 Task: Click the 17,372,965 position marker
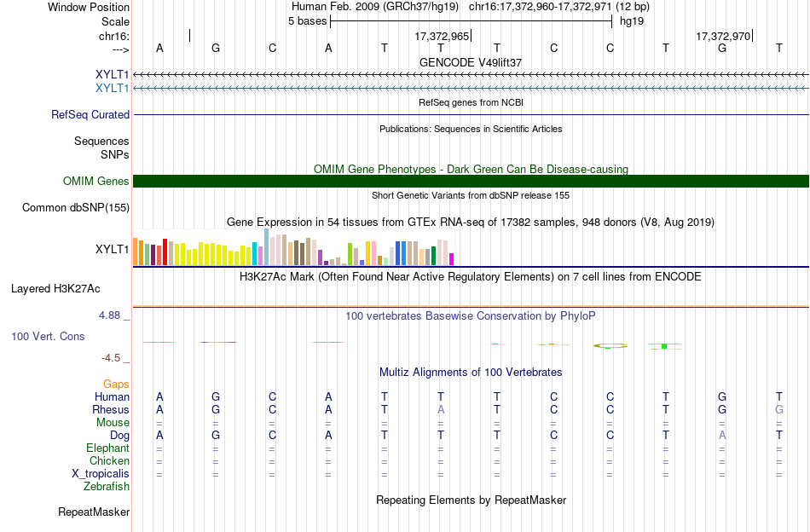[x=443, y=36]
